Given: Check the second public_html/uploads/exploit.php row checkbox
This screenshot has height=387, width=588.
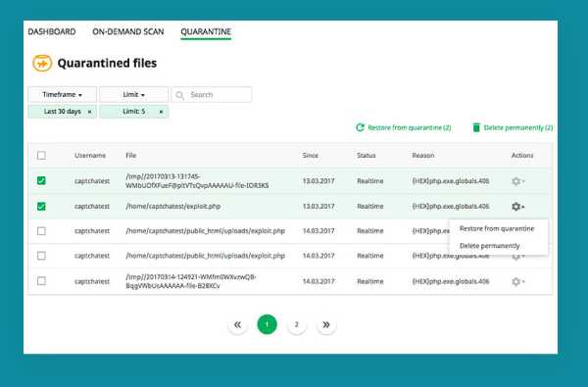Looking at the screenshot, I should click(x=41, y=256).
